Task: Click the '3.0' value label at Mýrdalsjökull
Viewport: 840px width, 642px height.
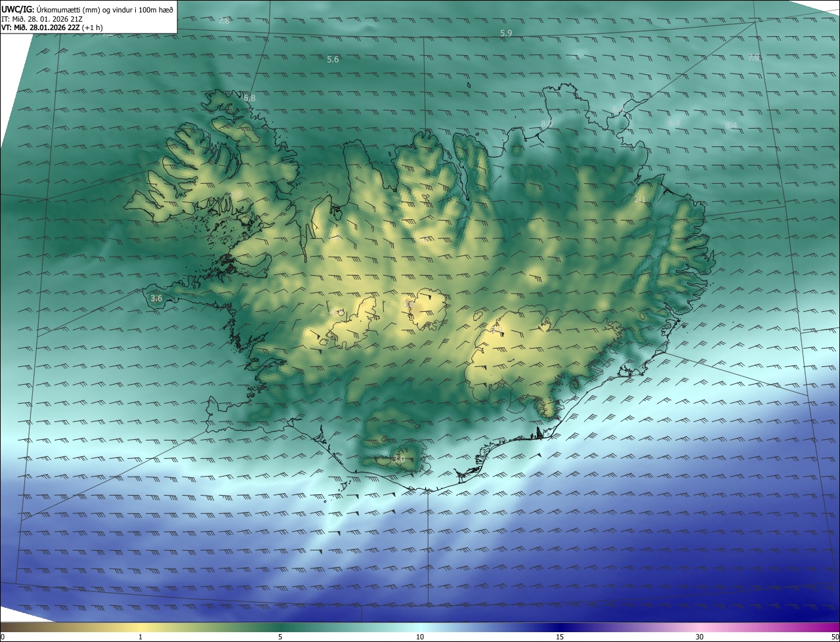Action: (x=398, y=459)
